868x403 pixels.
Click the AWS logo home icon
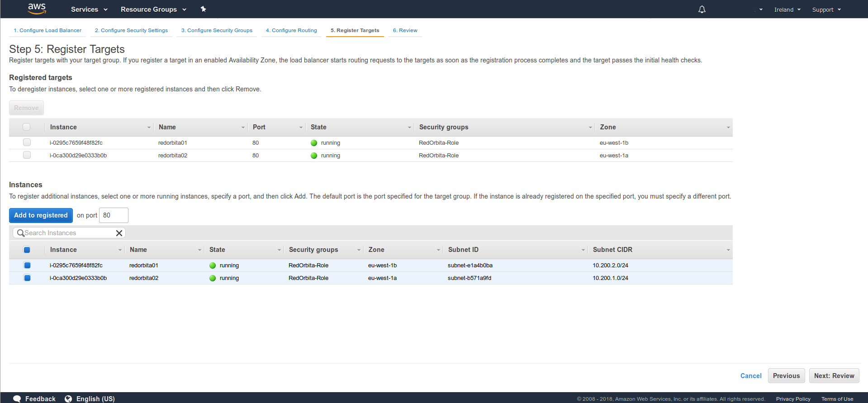coord(37,9)
